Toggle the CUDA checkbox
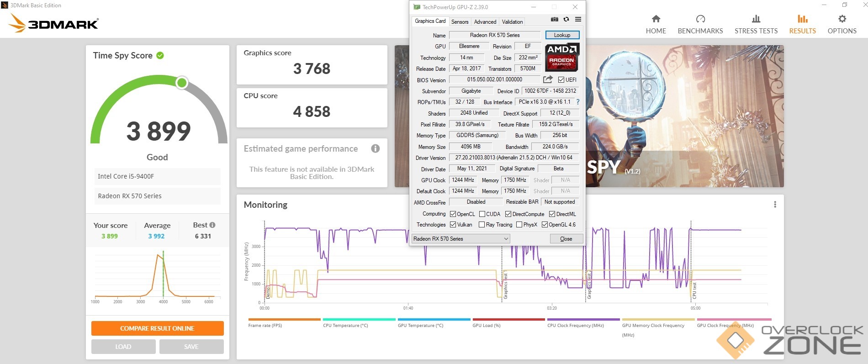This screenshot has width=868, height=364. (482, 214)
